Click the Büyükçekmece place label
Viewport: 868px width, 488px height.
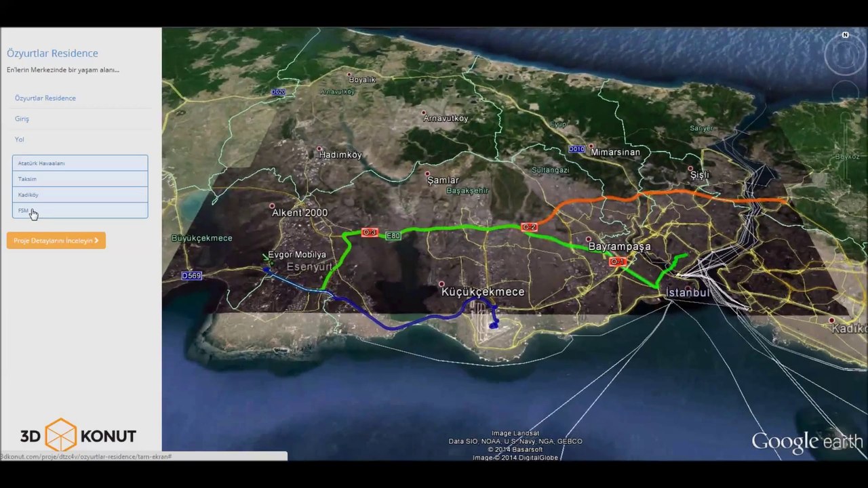(x=202, y=239)
